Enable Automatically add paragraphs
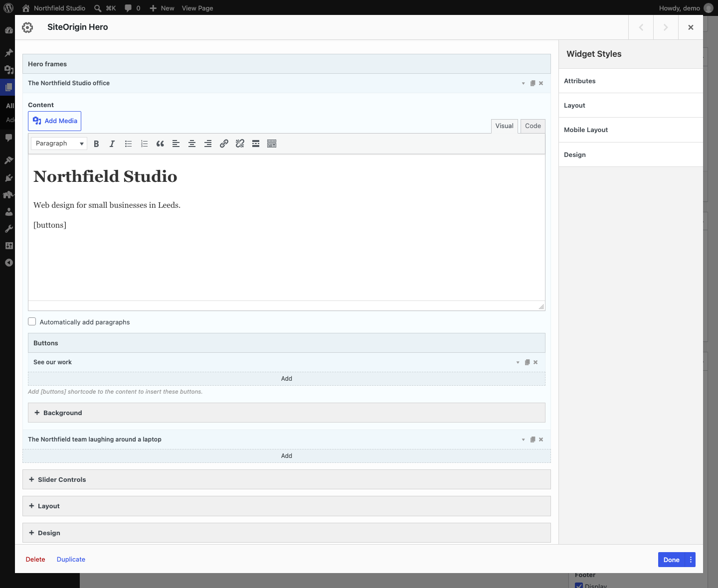The height and width of the screenshot is (588, 718). click(32, 322)
